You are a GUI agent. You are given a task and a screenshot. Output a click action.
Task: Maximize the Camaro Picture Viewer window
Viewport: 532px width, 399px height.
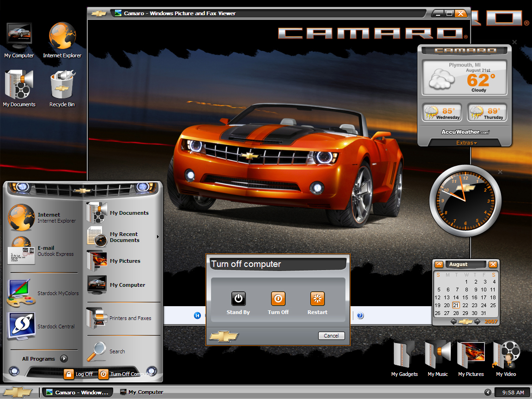tap(449, 13)
